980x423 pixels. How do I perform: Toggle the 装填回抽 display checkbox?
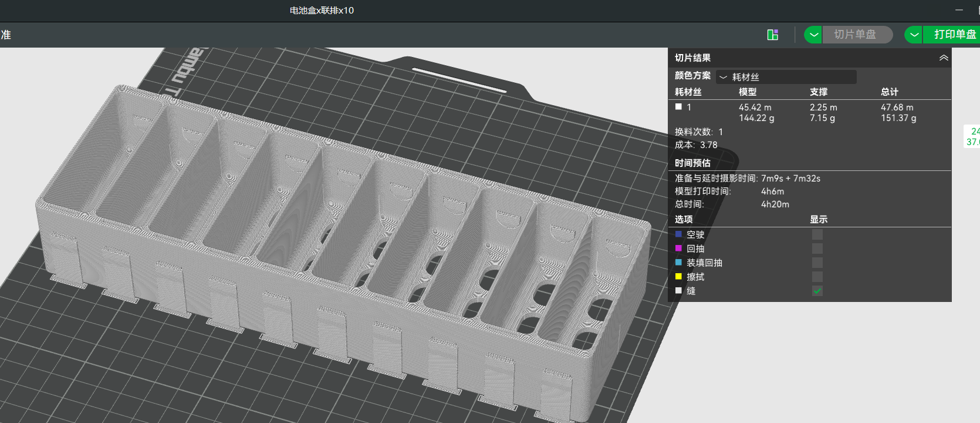coord(817,263)
